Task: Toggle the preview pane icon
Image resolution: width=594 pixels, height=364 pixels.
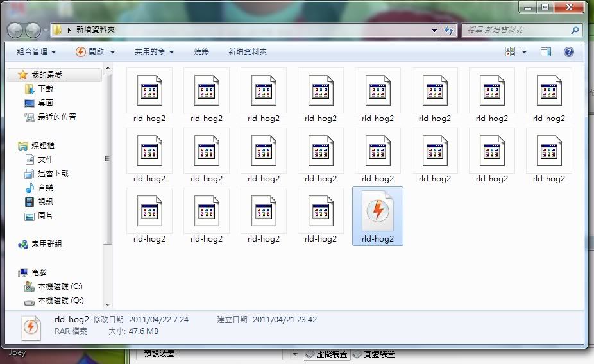Action: point(545,52)
